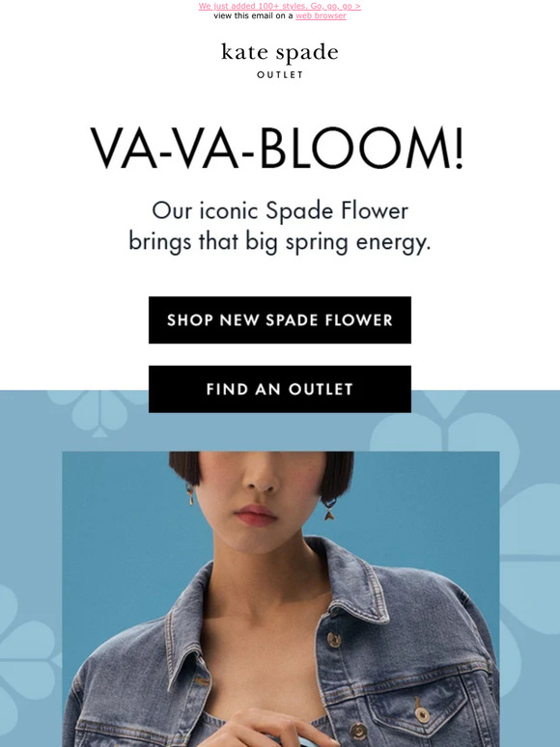The width and height of the screenshot is (560, 747).
Task: Click the kate spade wordmark logo
Action: pos(280,53)
